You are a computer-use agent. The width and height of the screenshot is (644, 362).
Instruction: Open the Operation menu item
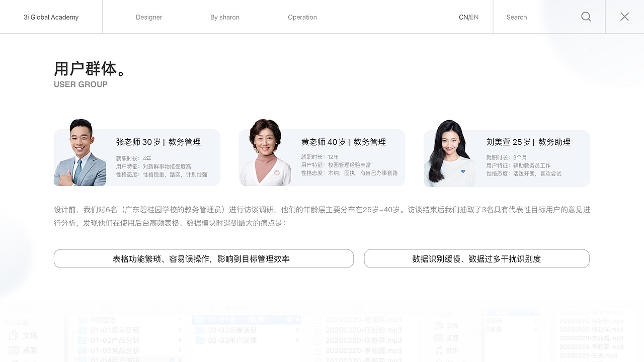point(302,17)
